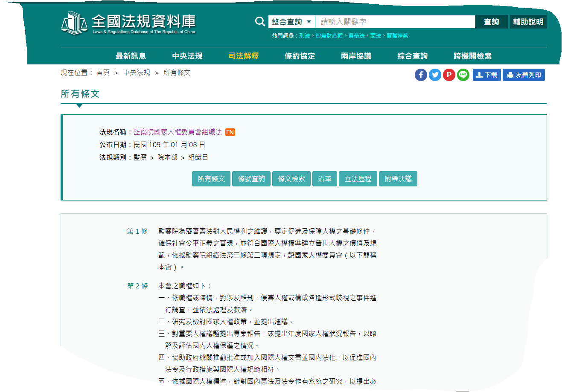
Task: Download the law via 下載 button
Action: pos(486,75)
